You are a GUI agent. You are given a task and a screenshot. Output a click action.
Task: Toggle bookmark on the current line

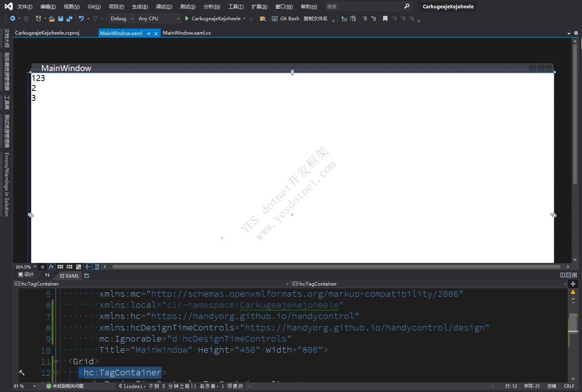385,19
